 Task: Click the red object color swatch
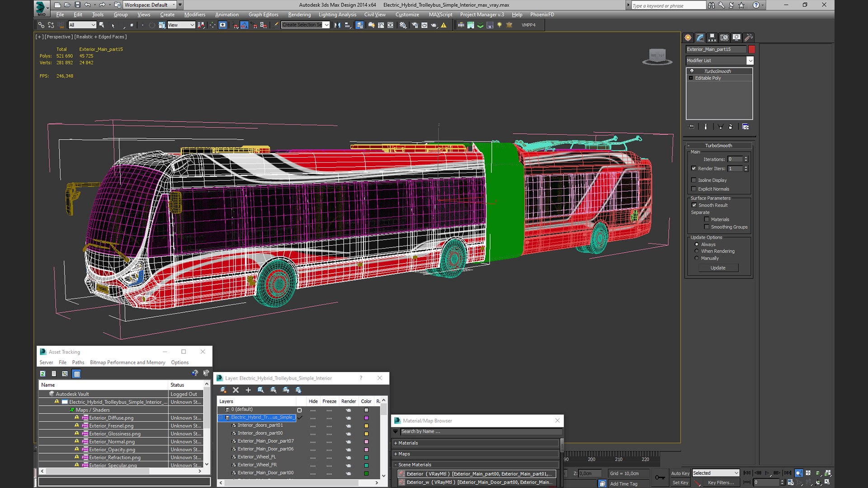(751, 49)
